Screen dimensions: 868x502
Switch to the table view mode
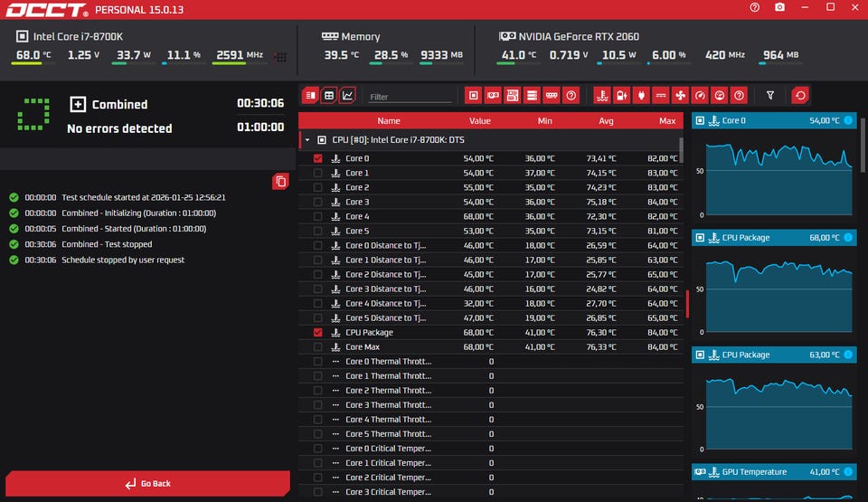(329, 95)
